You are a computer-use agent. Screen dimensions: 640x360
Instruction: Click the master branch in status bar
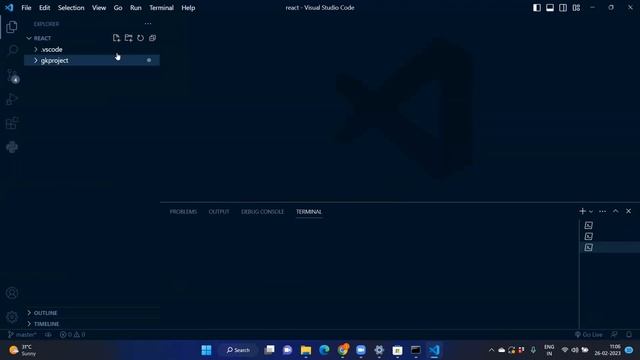(22, 335)
